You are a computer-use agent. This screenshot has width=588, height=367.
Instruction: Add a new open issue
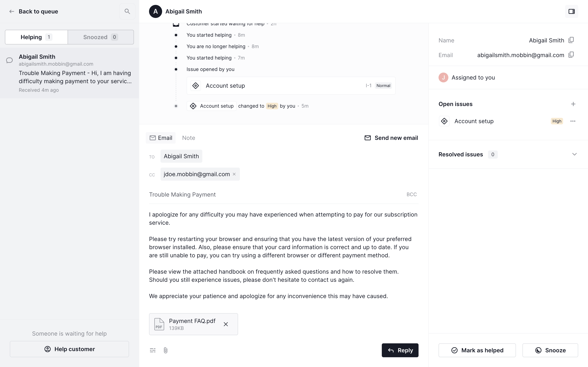pos(573,104)
